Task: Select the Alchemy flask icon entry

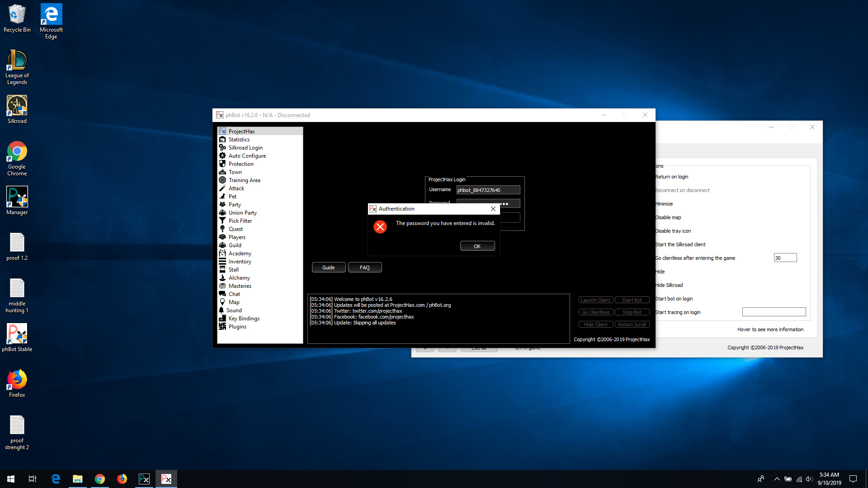Action: pos(222,278)
